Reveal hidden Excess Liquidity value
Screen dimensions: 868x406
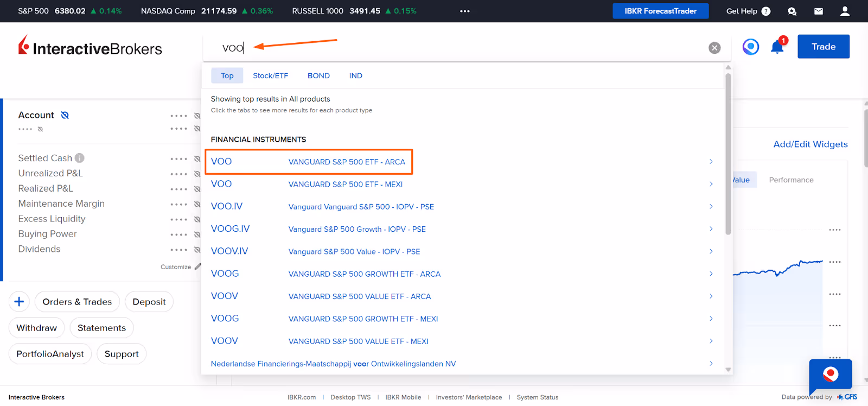[x=197, y=219]
